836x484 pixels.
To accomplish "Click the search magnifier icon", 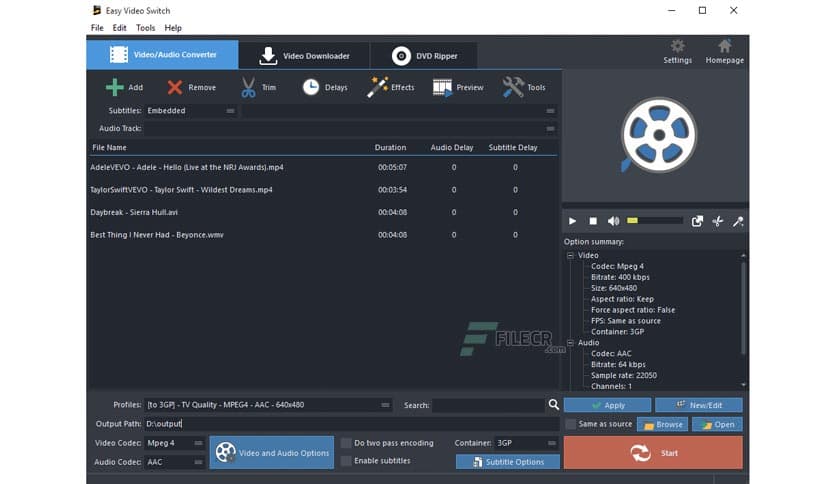I will click(x=553, y=405).
